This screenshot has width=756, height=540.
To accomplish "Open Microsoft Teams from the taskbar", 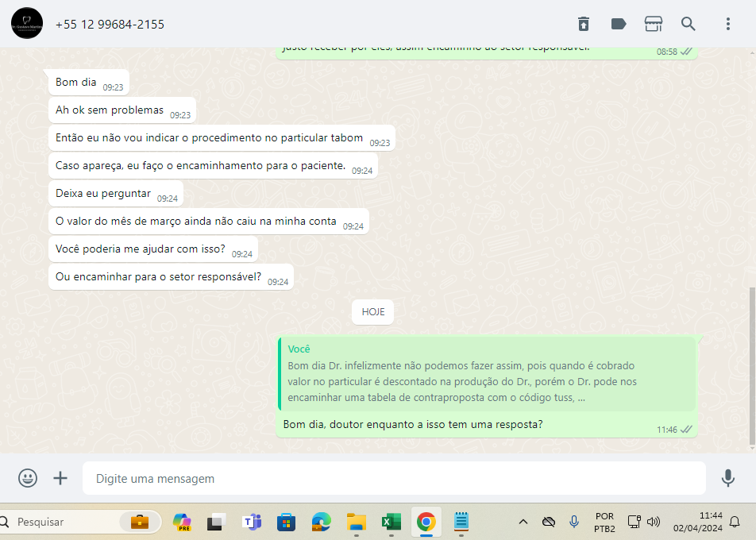I will point(252,522).
